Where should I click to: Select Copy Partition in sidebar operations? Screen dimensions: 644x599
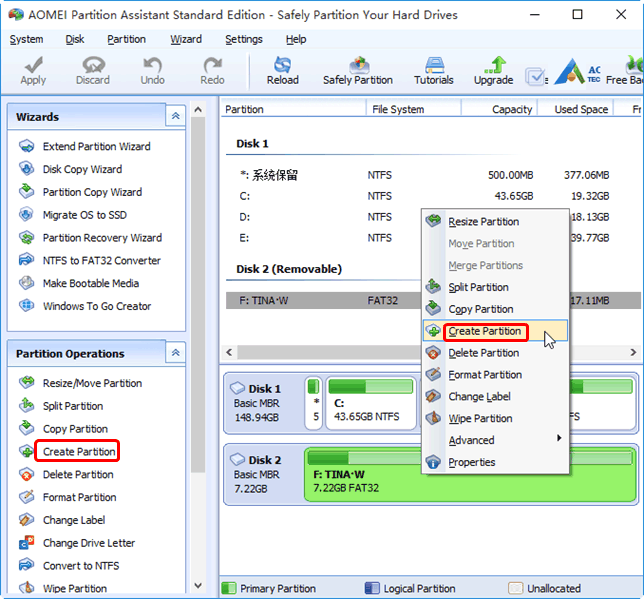pyautogui.click(x=64, y=429)
